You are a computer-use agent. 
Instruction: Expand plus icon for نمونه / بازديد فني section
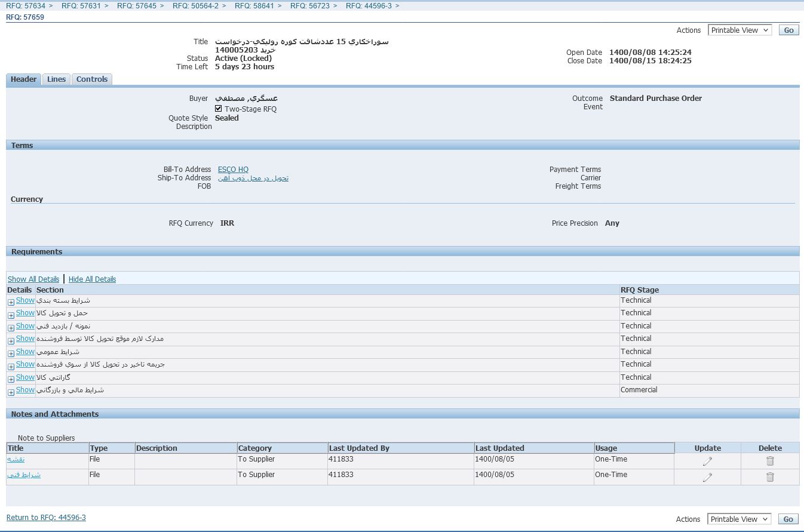click(x=11, y=328)
